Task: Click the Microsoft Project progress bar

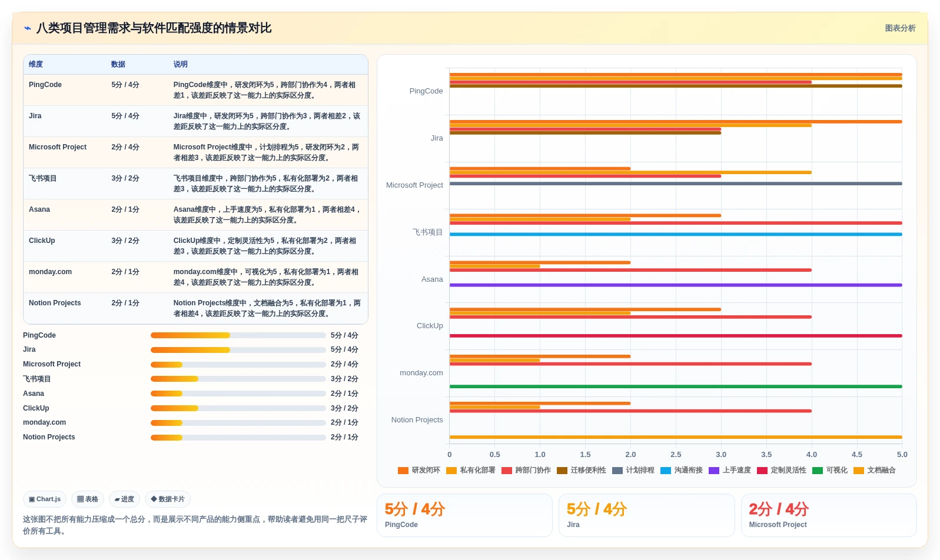Action: coord(238,365)
